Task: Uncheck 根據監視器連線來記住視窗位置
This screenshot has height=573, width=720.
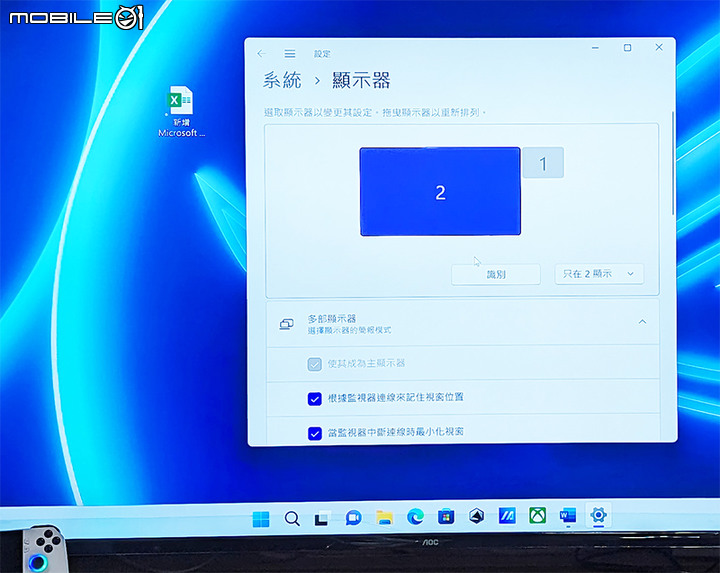Action: click(315, 399)
